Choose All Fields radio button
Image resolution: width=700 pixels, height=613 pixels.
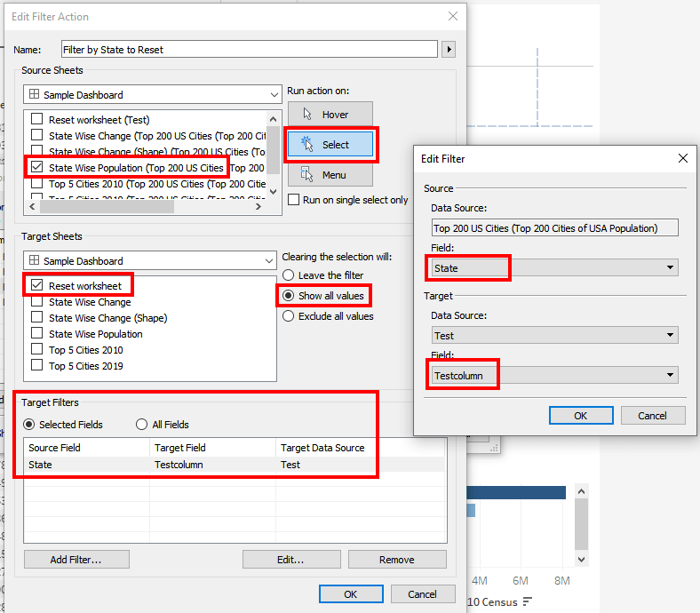pyautogui.click(x=141, y=424)
